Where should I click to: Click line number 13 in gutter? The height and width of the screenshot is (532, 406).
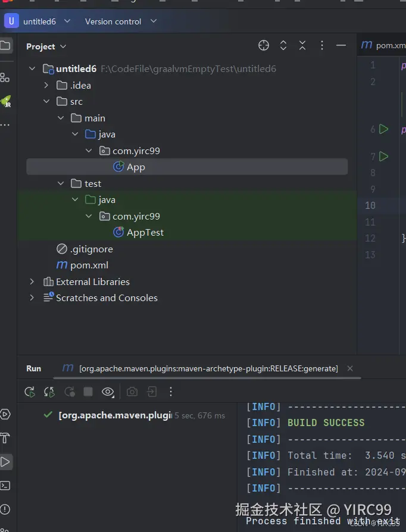pos(370,255)
